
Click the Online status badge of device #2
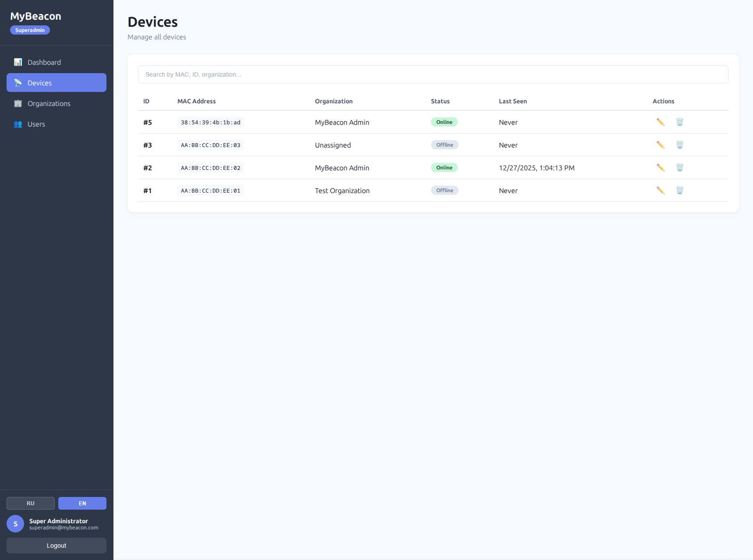point(444,168)
